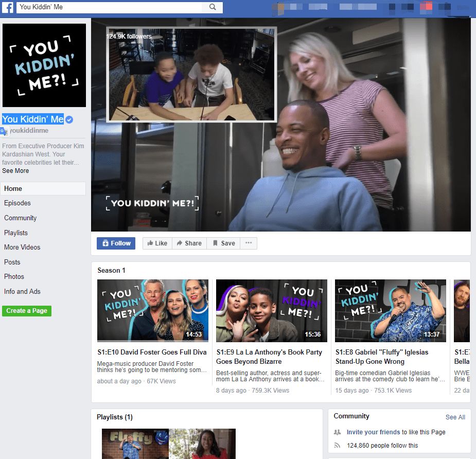Image resolution: width=476 pixels, height=459 pixels.
Task: Click the search magnifier icon
Action: tap(213, 7)
